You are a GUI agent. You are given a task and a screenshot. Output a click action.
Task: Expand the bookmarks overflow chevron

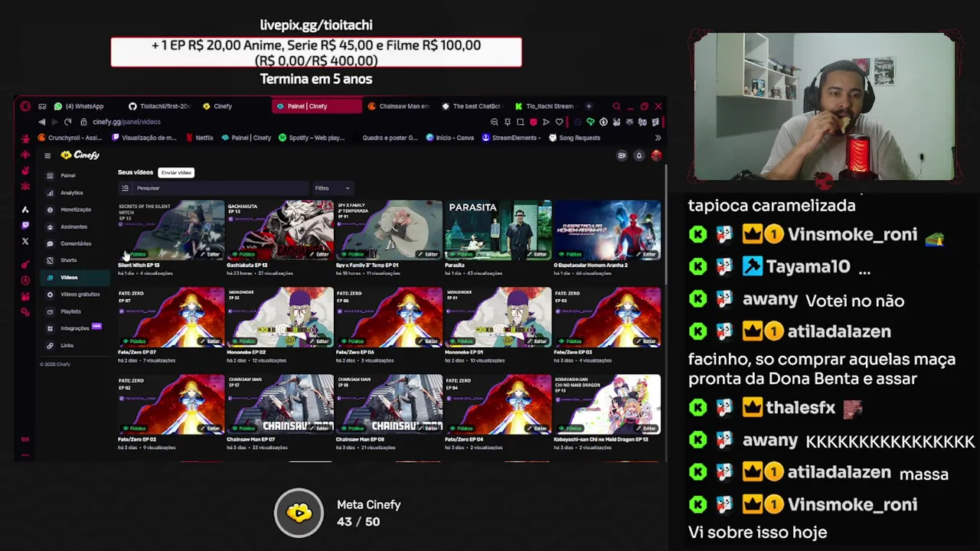coord(658,138)
